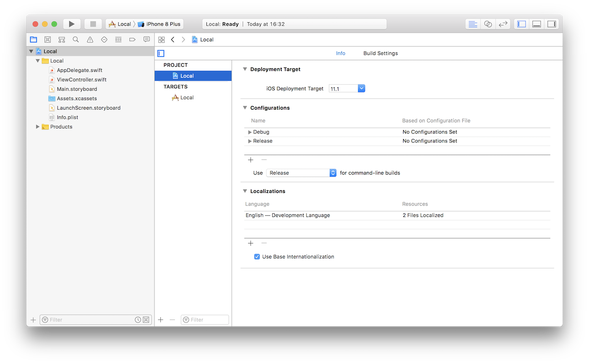Switch to the Build Settings tab
The image size is (589, 364).
(380, 53)
